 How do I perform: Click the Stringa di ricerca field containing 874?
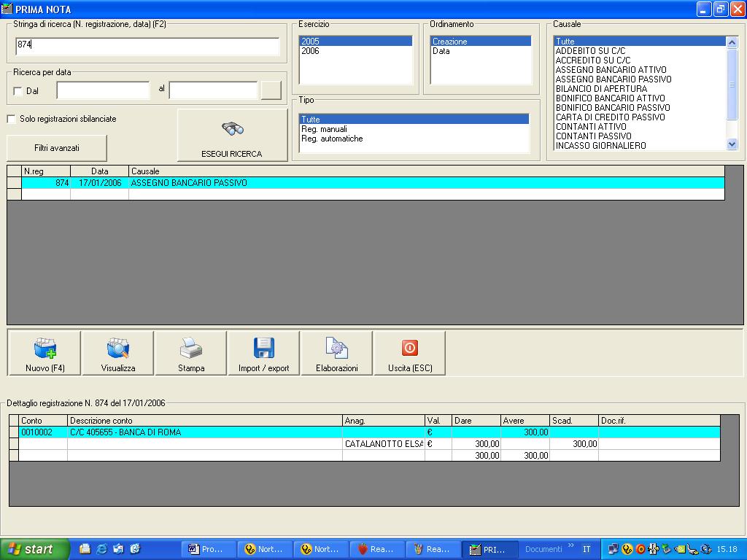click(x=147, y=46)
